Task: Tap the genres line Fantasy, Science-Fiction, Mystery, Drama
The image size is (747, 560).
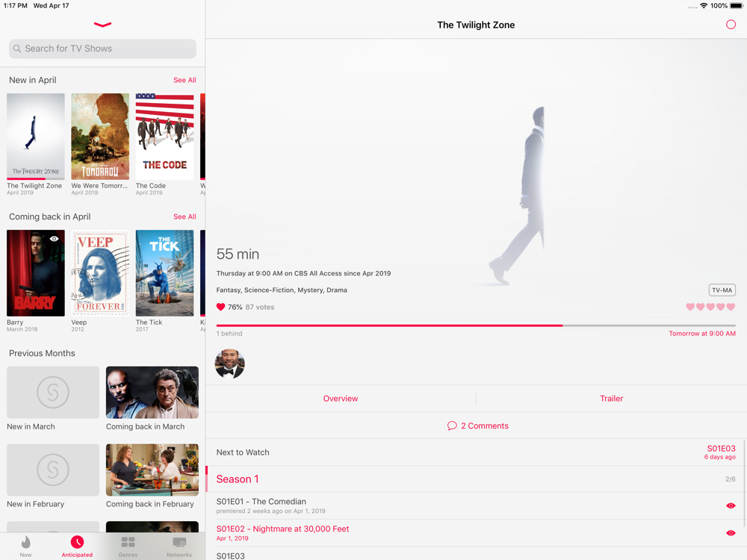Action: (x=282, y=290)
